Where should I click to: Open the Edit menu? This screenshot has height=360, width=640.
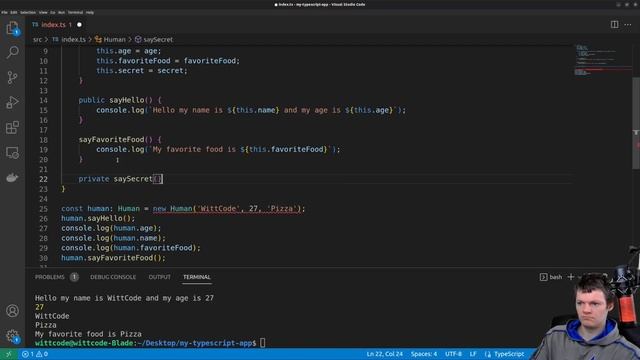pyautogui.click(x=14, y=13)
